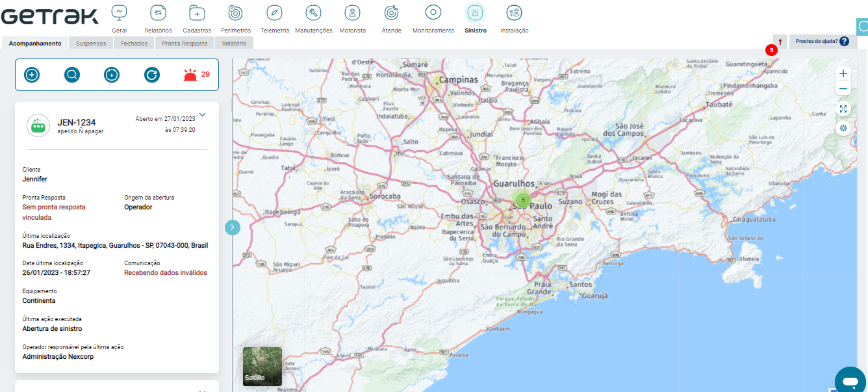The width and height of the screenshot is (868, 392).
Task: Click the date 26/01/2023 - 18:57:27
Action: [x=57, y=273]
